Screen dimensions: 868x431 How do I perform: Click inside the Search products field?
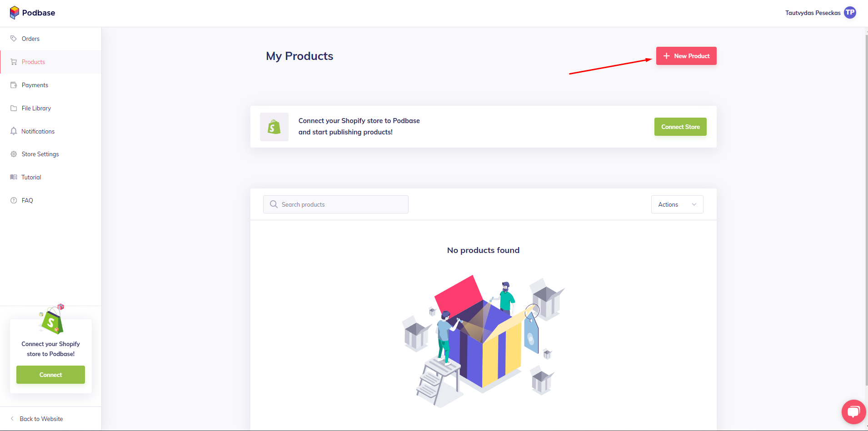click(x=335, y=204)
